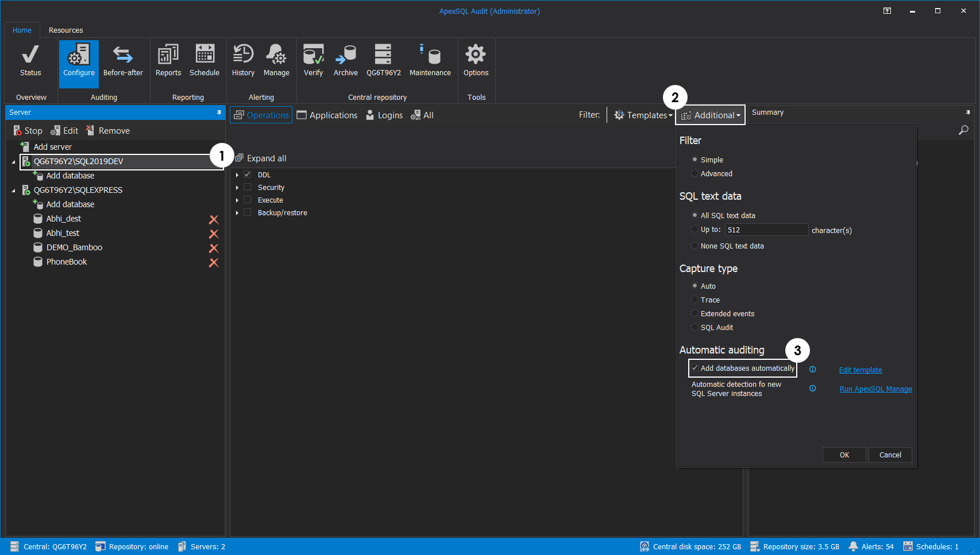Viewport: 980px width, 555px height.
Task: Switch to the Operations filter tab
Action: click(x=261, y=115)
